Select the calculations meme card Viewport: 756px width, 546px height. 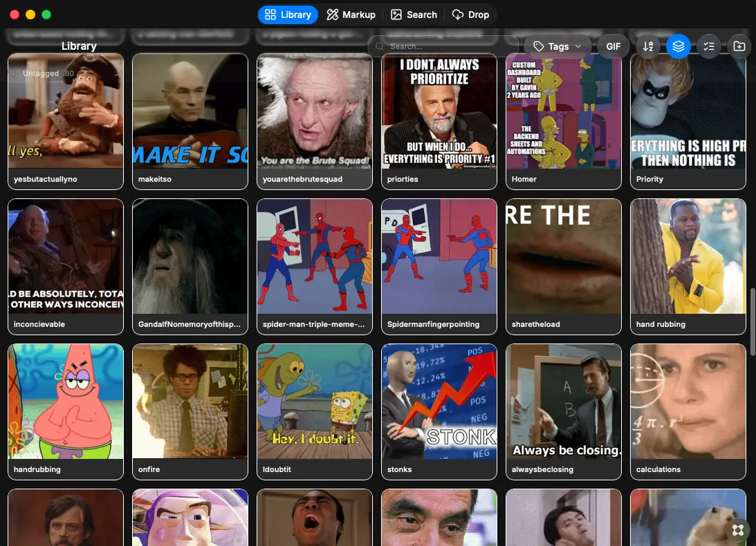688,411
